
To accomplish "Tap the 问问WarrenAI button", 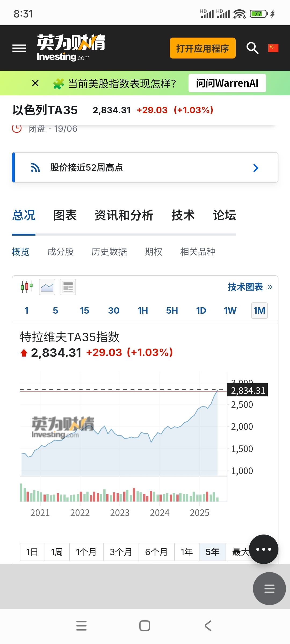I will point(227,83).
